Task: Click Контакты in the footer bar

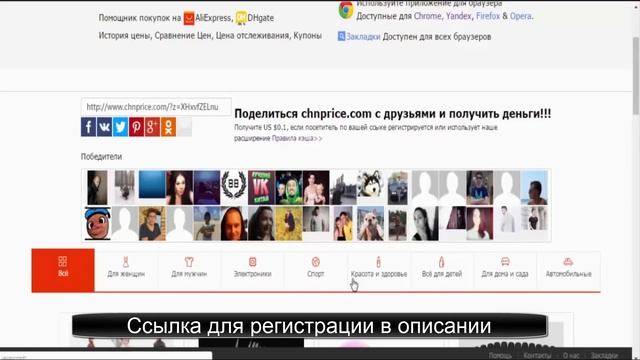Action: 537,356
